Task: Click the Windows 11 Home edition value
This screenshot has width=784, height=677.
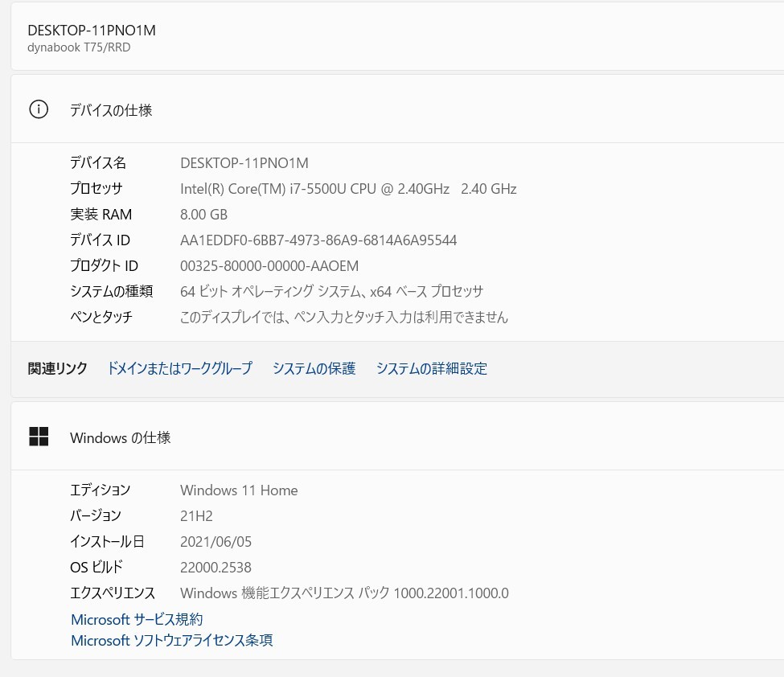Action: point(239,490)
